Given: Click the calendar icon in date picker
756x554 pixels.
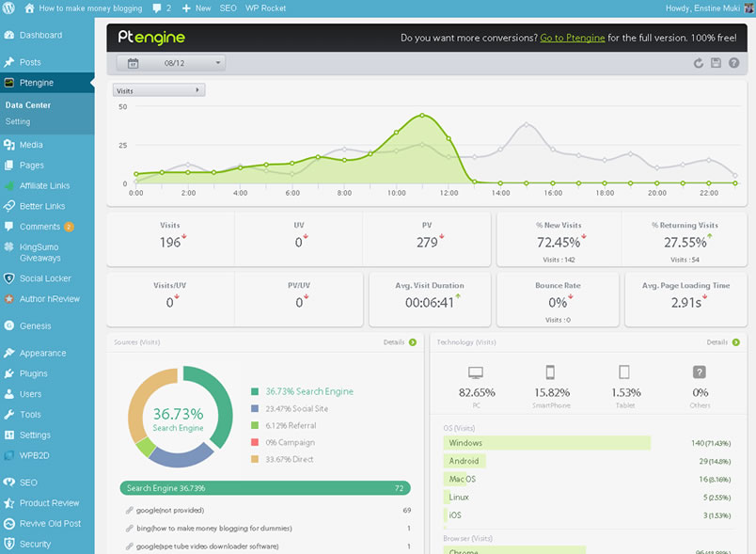Looking at the screenshot, I should tap(134, 63).
